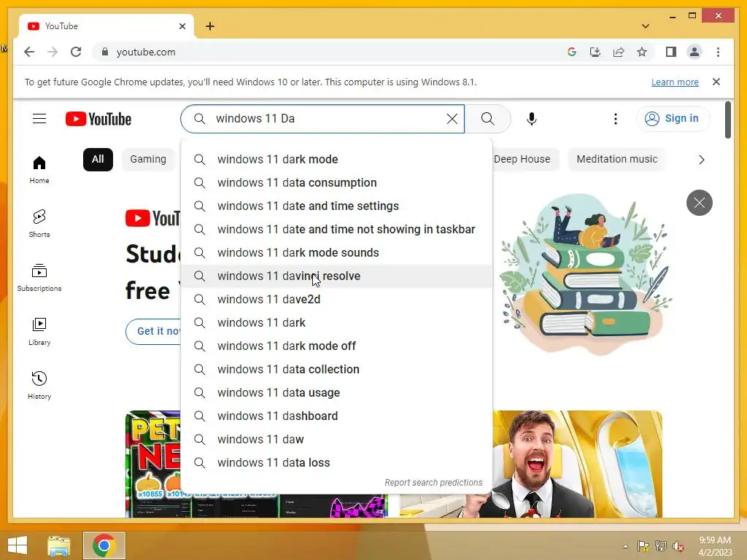
Task: Choose 'windows 11 dark mode off'
Action: click(x=336, y=346)
